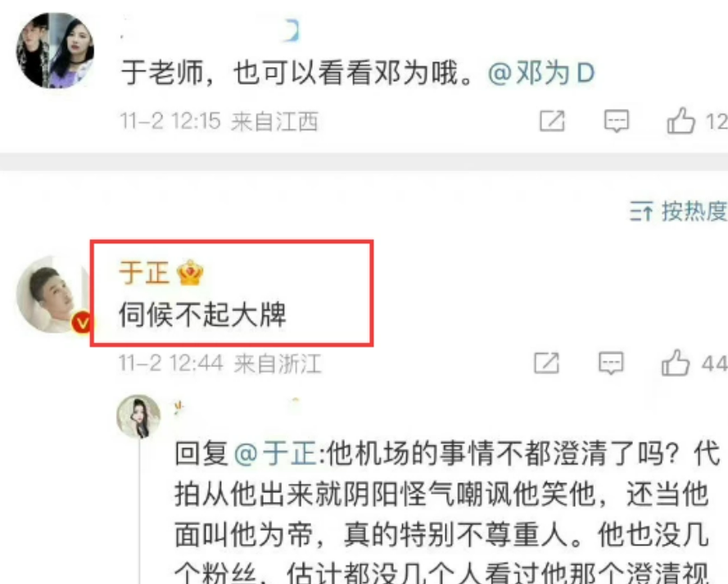Like the comment mentioning 邓为
Viewport: 728px width, 584px height.
coord(681,120)
